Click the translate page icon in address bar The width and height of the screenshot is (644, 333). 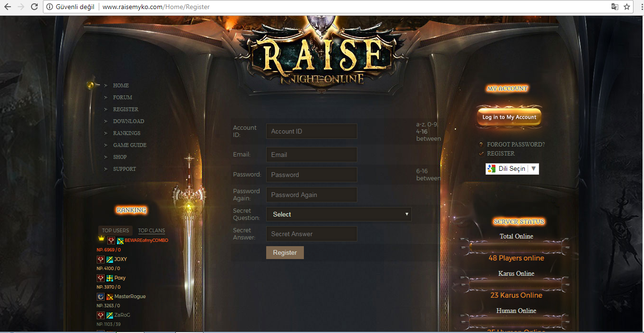point(615,7)
